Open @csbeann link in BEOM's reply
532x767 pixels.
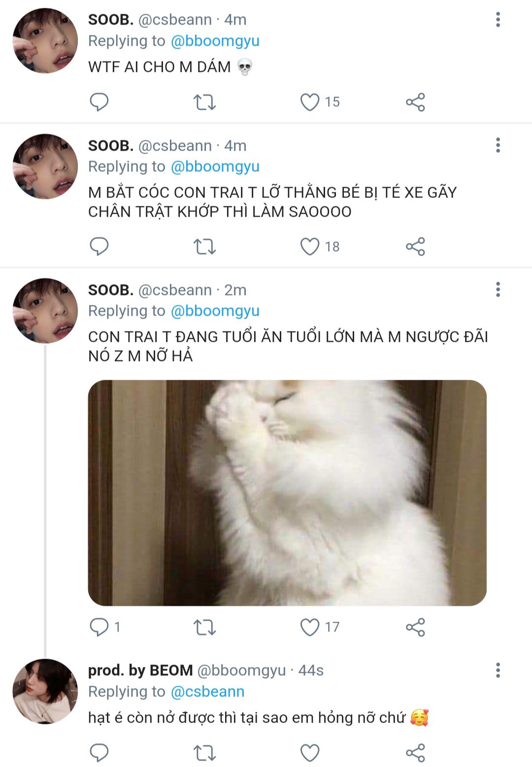207,692
